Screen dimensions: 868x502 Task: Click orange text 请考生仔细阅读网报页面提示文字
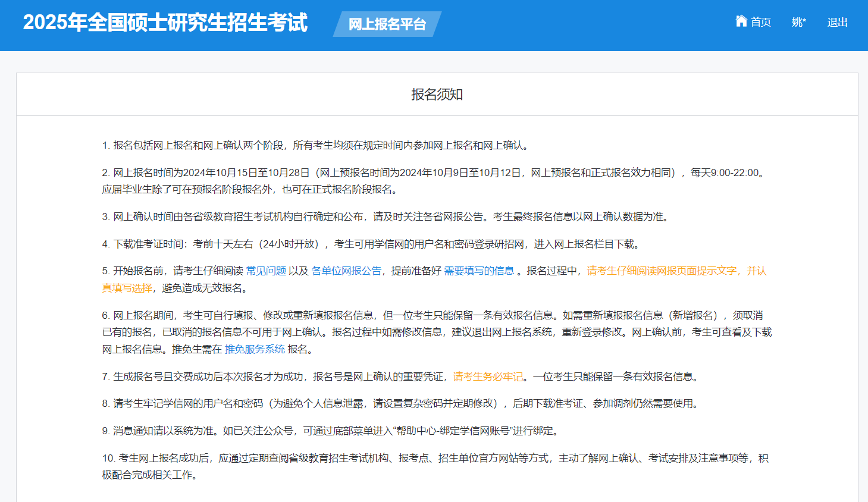[x=662, y=271]
